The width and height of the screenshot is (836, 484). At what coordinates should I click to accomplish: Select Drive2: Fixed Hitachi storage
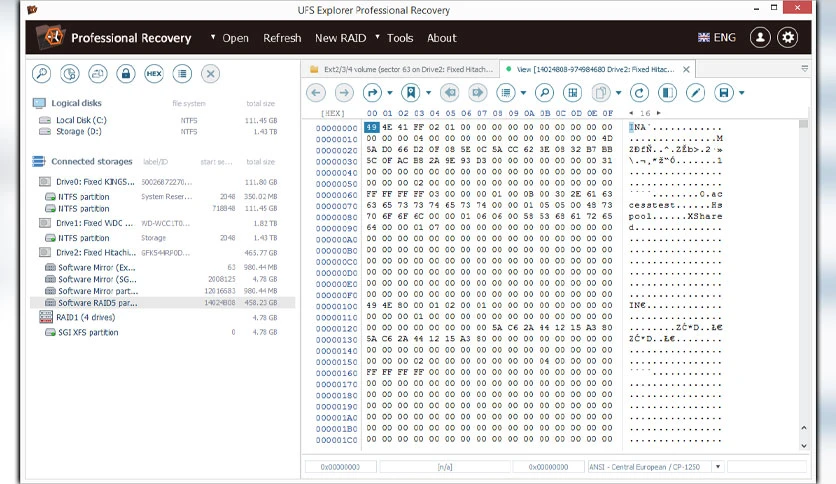96,253
